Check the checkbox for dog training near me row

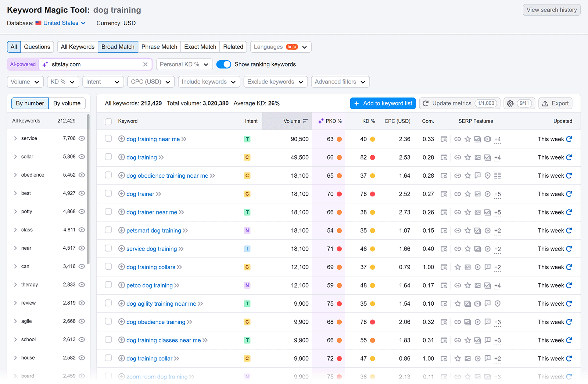click(108, 139)
